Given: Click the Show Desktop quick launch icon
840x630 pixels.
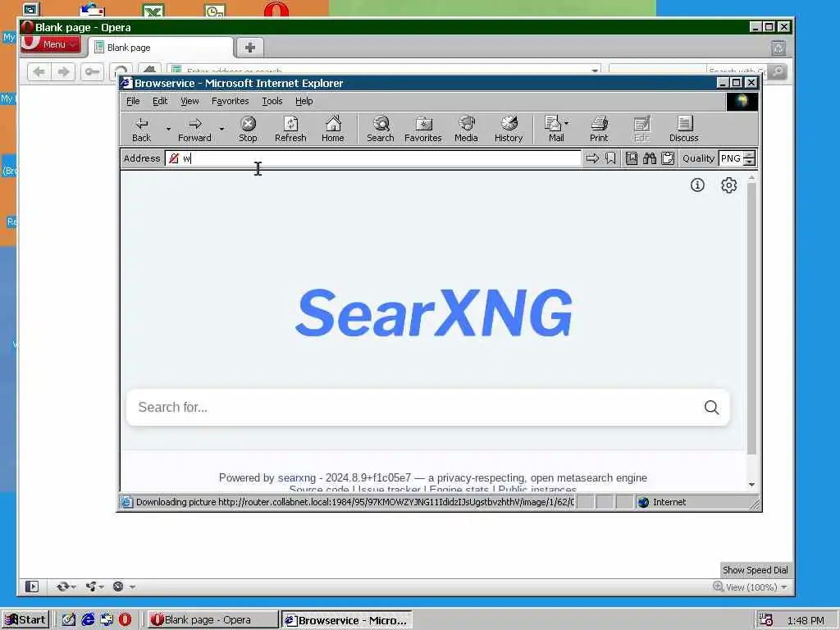Looking at the screenshot, I should coord(69,619).
